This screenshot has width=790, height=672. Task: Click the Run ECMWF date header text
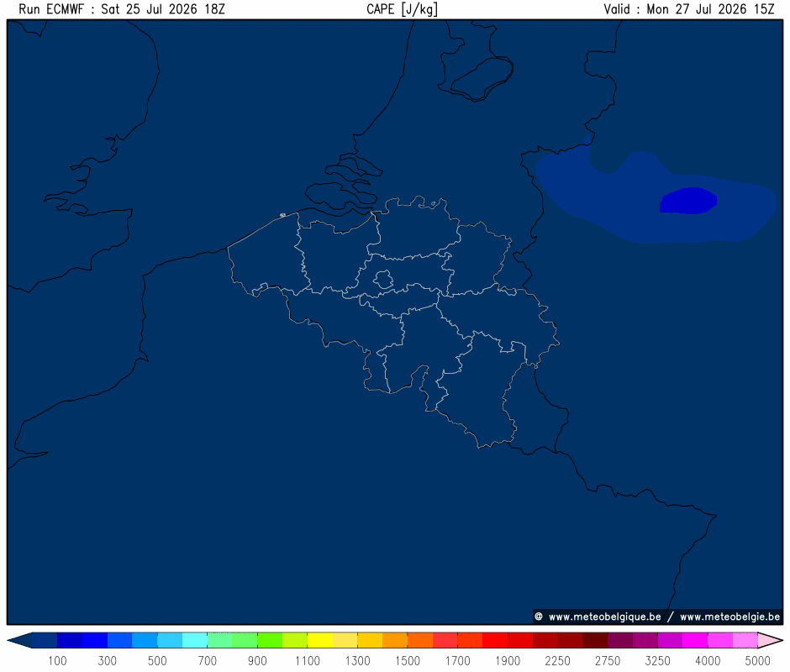coord(122,9)
